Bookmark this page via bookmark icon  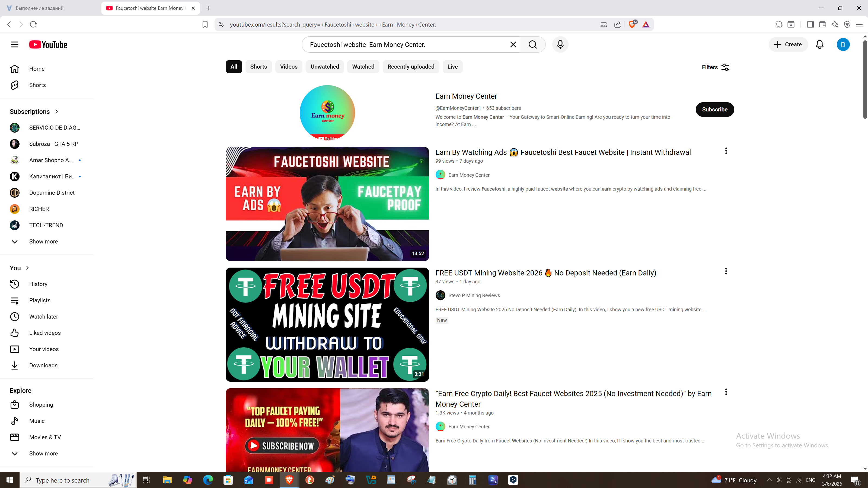[x=205, y=24]
